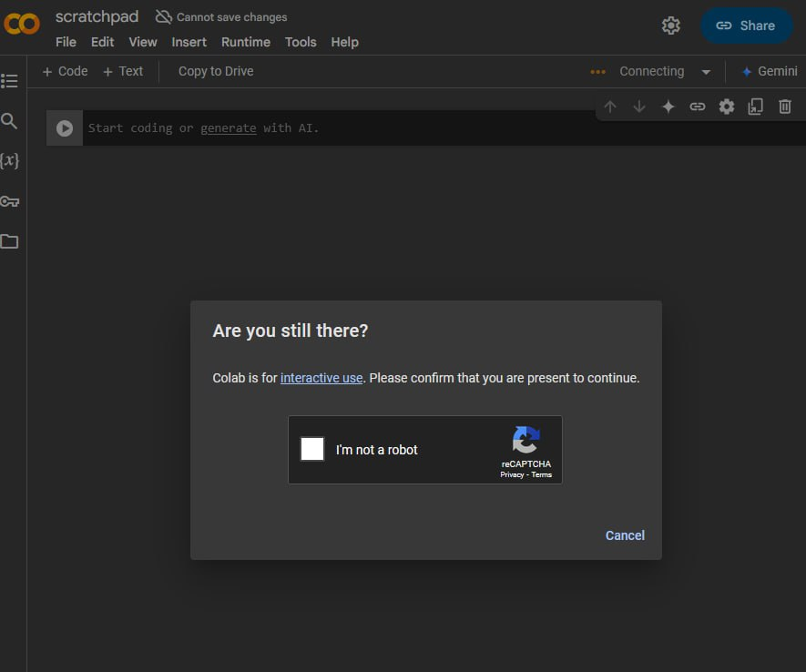This screenshot has width=806, height=672.
Task: Copy link to cell icon
Action: [697, 107]
